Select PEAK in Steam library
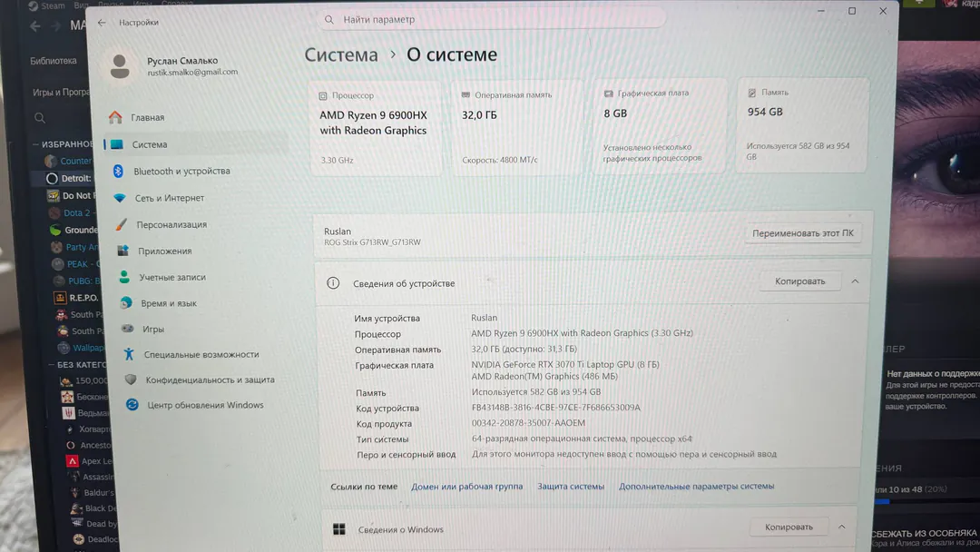The height and width of the screenshot is (552, 980). coord(77,264)
